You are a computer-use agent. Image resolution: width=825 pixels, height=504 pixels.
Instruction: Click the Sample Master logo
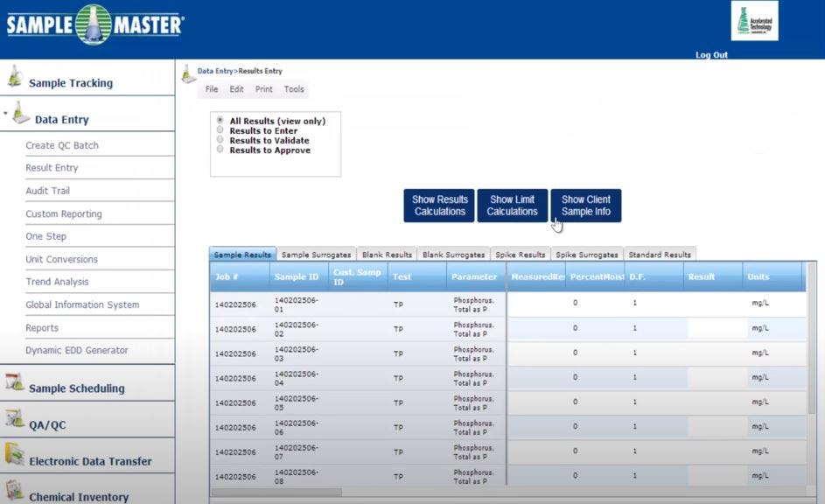point(92,24)
